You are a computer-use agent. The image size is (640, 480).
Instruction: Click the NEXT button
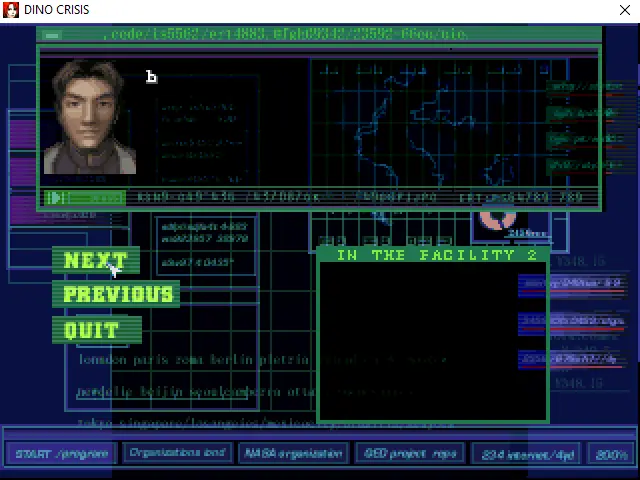[96, 260]
